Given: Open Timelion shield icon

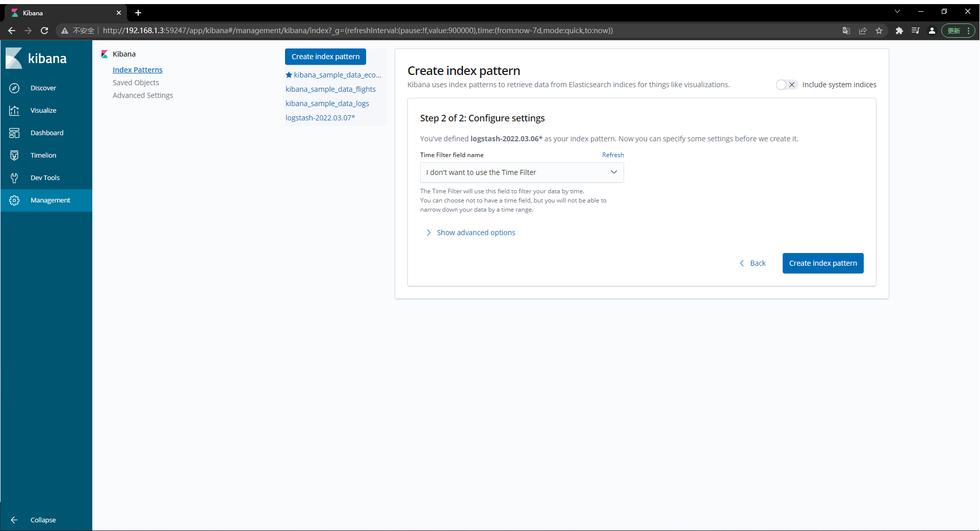Looking at the screenshot, I should pos(14,156).
